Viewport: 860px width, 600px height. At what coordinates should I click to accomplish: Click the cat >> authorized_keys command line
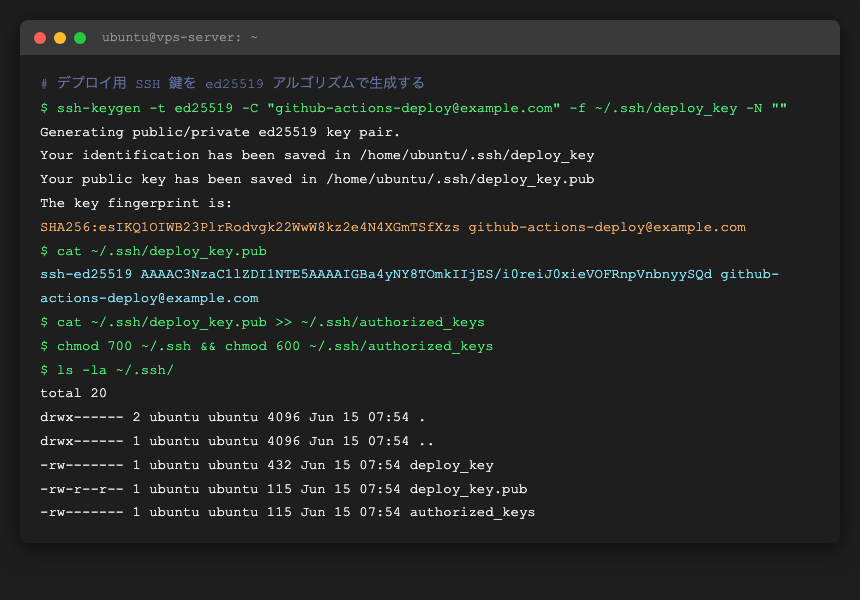click(x=262, y=322)
